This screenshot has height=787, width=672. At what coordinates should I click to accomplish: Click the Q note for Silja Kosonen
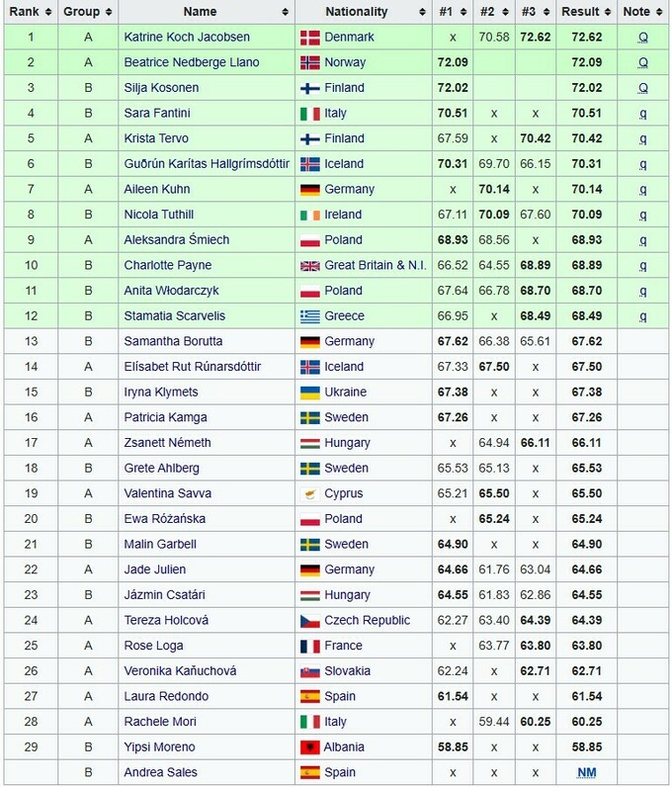pos(643,88)
